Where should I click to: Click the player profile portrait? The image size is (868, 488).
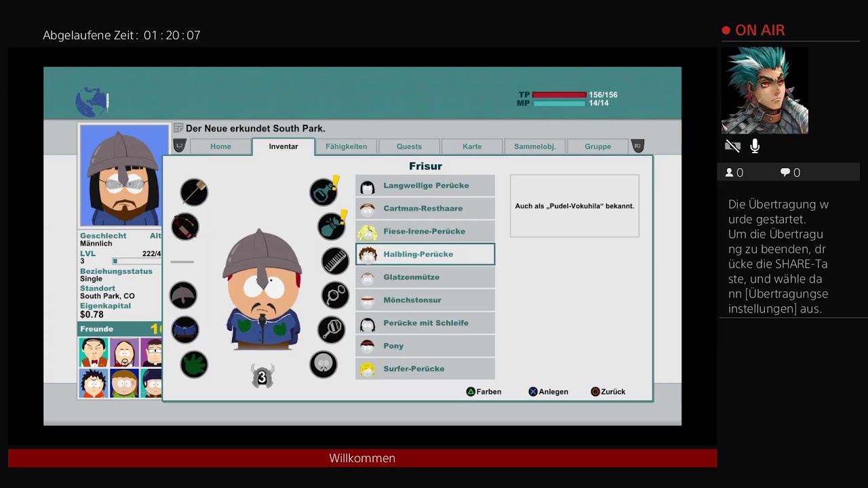click(124, 175)
